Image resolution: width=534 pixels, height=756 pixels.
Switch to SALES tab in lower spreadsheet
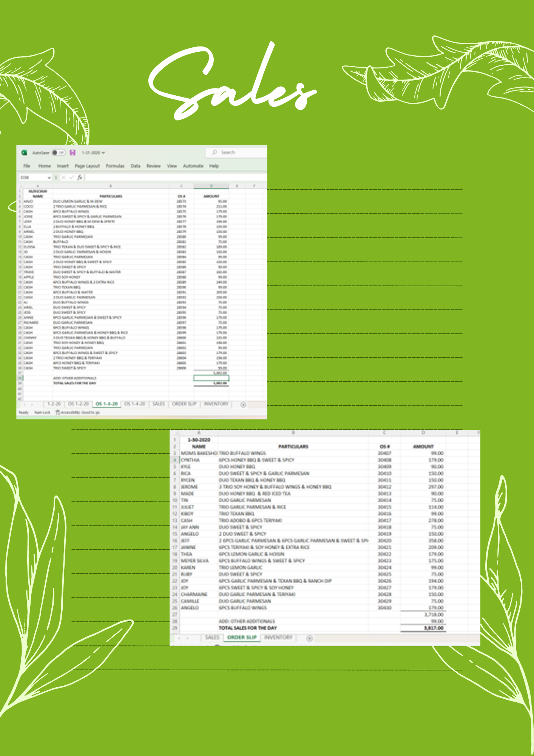[x=212, y=638]
